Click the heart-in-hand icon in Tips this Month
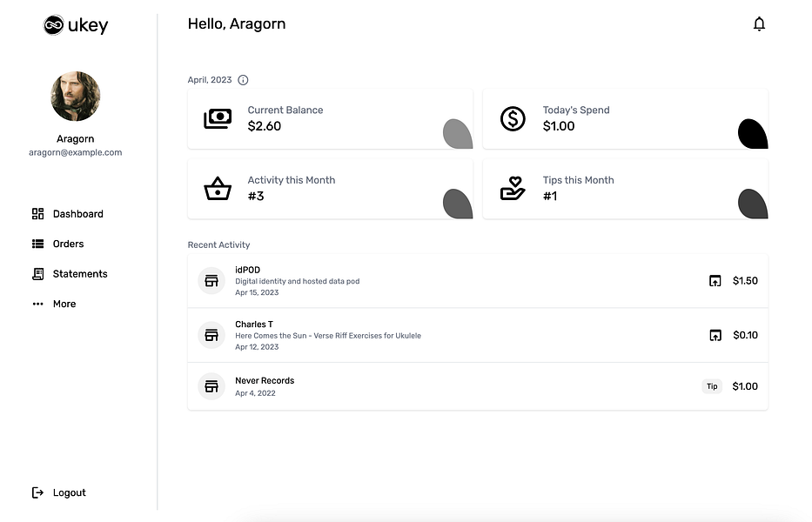 [513, 189]
